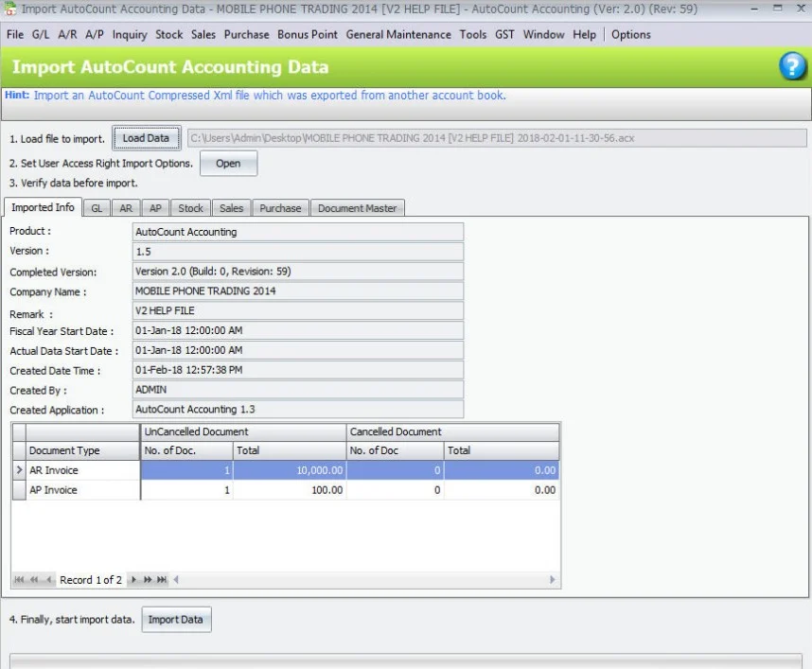The image size is (812, 669).
Task: Select the AR Invoice row indicator arrow
Action: (18, 470)
